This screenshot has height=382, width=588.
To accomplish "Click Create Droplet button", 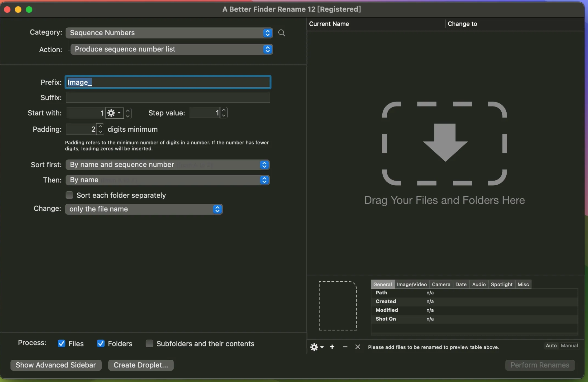I will pos(141,365).
